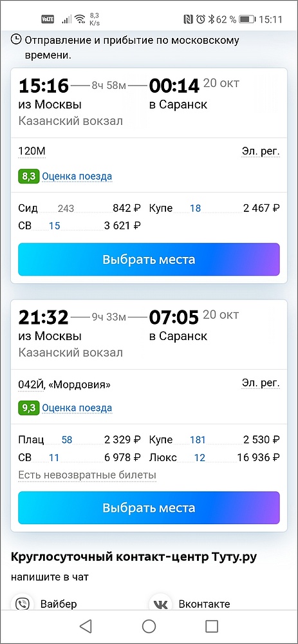Viewport: 298px width, 644px height.
Task: Open train rating link for 120М
Action: (77, 176)
